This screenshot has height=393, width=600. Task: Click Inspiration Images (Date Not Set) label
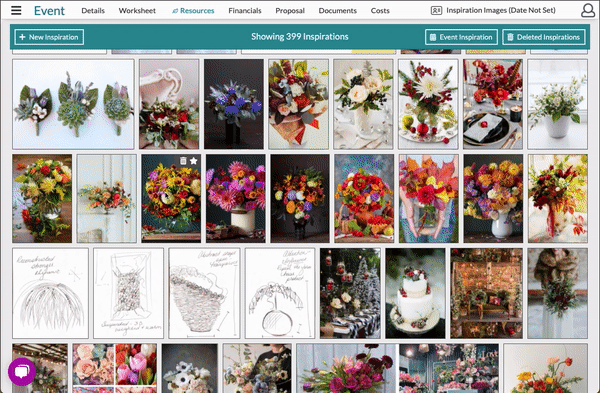pyautogui.click(x=501, y=10)
